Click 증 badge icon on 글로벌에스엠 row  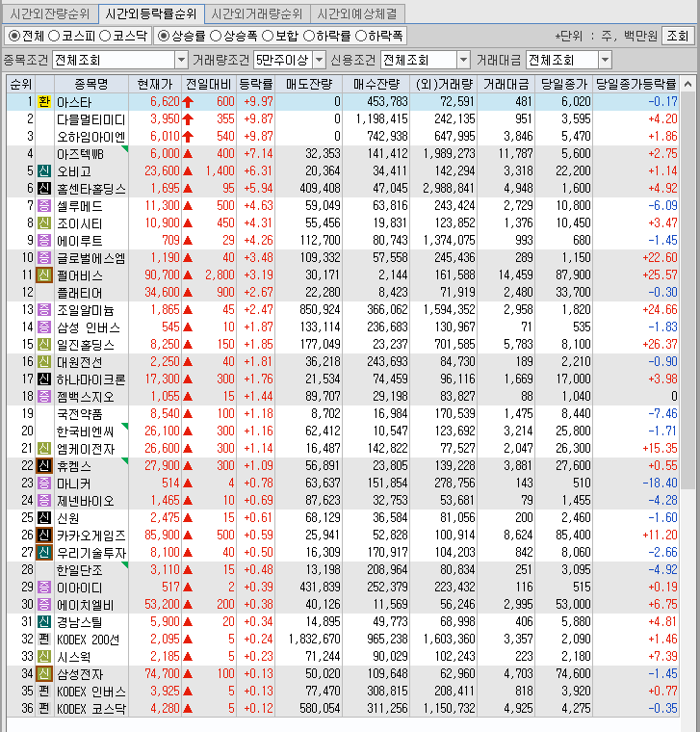44,257
